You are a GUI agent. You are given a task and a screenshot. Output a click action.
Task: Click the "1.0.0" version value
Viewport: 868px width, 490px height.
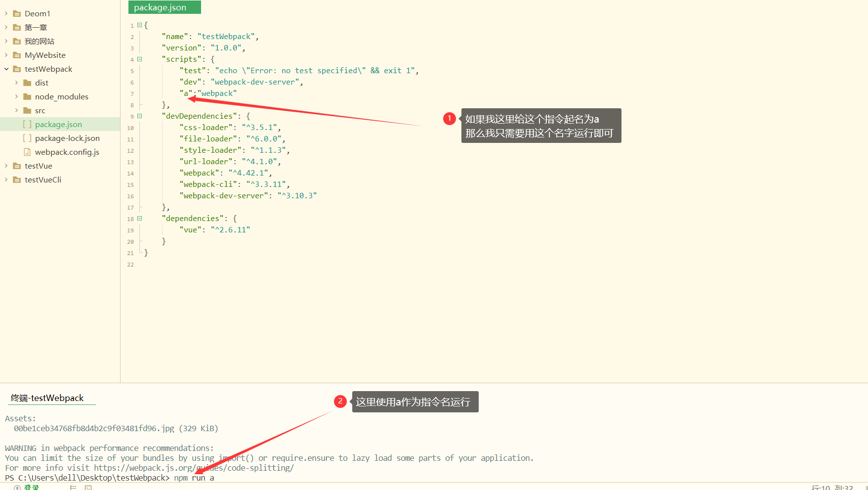click(226, 48)
